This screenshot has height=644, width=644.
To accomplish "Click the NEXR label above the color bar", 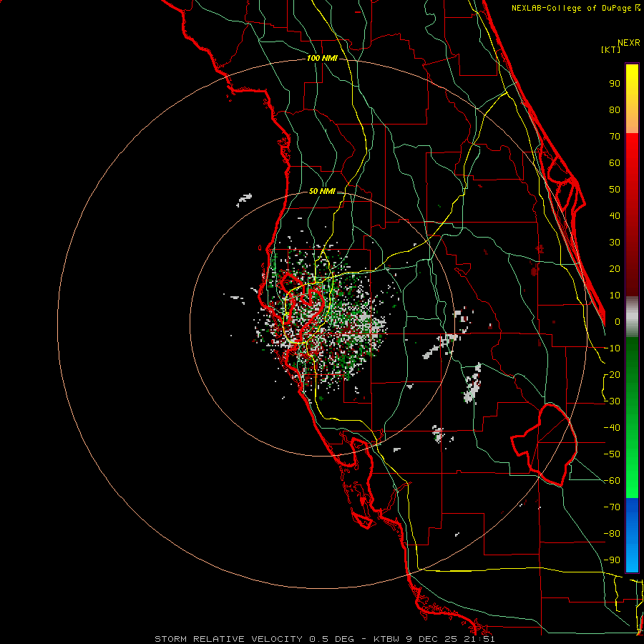I will pos(629,43).
